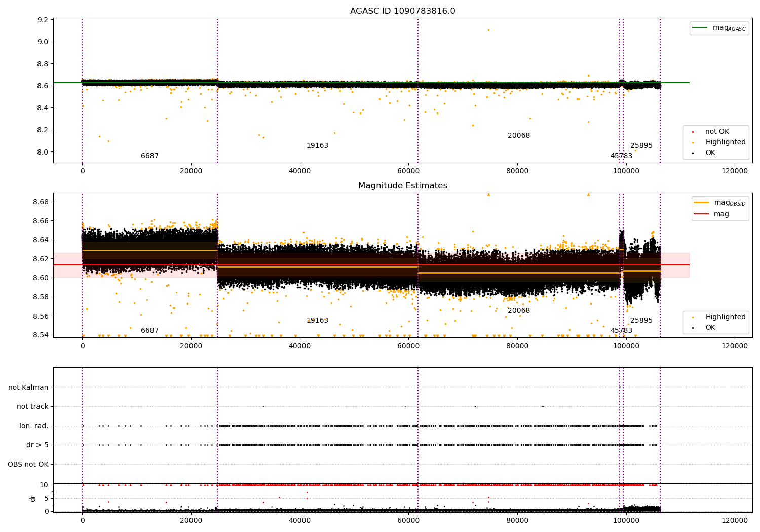Viewport: 760px width, 532px height.
Task: Click the "not Kalman" row label
Action: point(28,388)
